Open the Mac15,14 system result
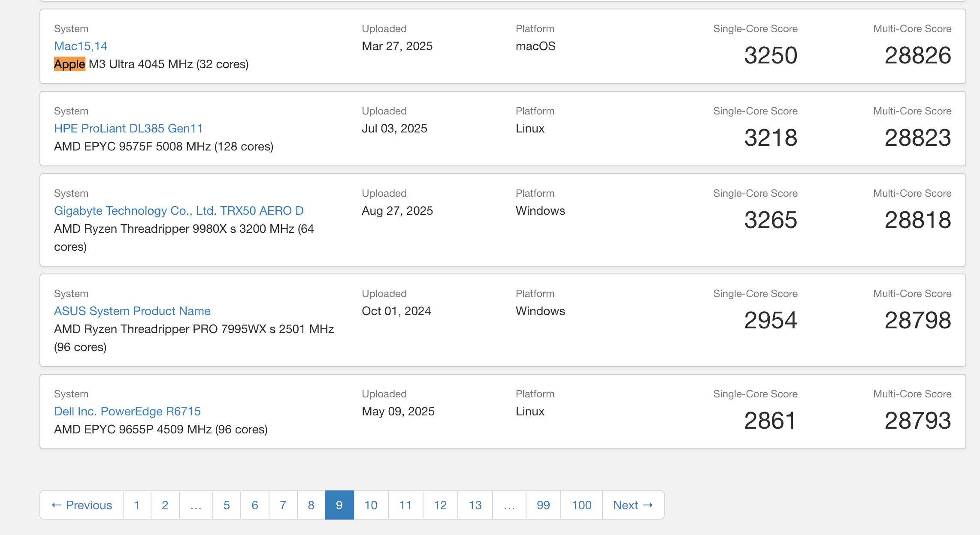Image resolution: width=980 pixels, height=535 pixels. pyautogui.click(x=81, y=46)
